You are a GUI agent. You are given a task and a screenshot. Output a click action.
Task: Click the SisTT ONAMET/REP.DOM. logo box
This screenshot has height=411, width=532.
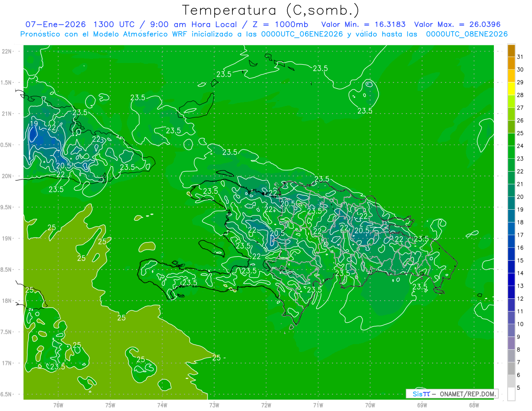click(x=452, y=394)
